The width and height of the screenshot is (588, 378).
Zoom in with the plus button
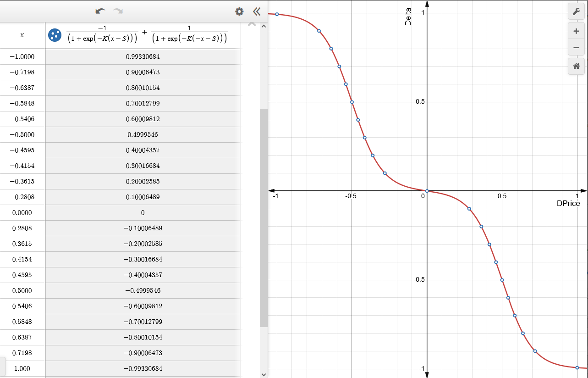[x=576, y=31]
